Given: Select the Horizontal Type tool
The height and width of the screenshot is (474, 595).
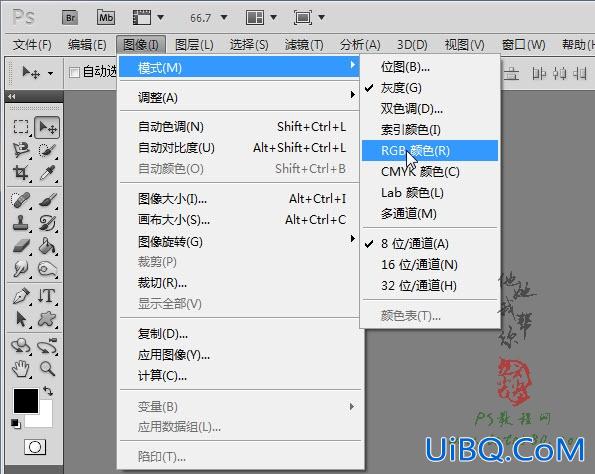Looking at the screenshot, I should pos(47,296).
